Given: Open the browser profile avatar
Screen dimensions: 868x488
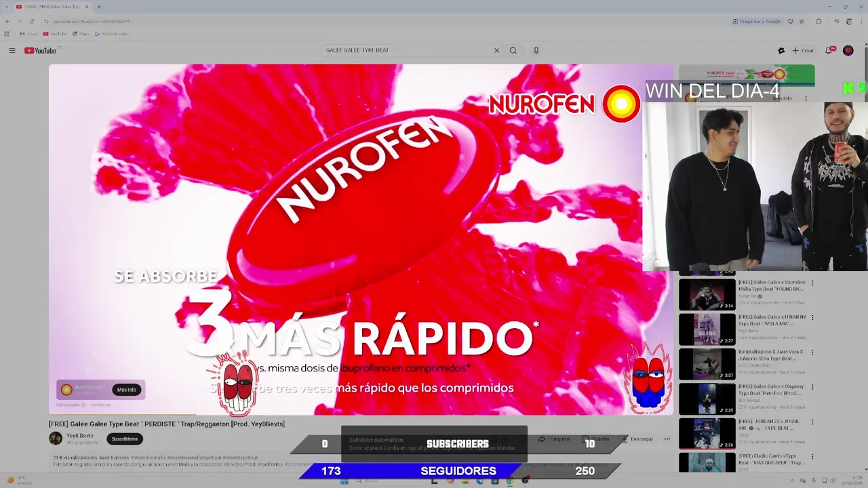Looking at the screenshot, I should 849,21.
